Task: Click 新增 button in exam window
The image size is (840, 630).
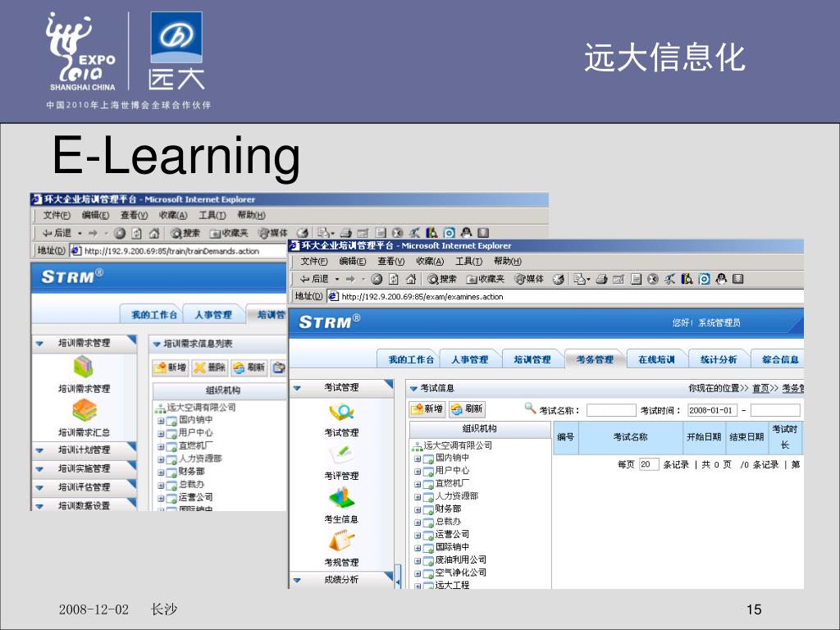Action: [427, 409]
